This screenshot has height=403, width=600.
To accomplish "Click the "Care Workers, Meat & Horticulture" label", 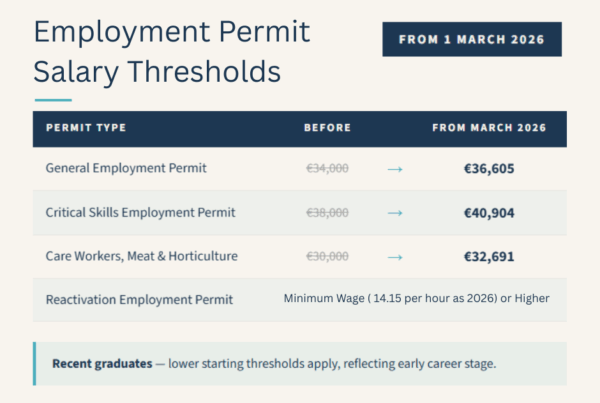I will coord(142,256).
